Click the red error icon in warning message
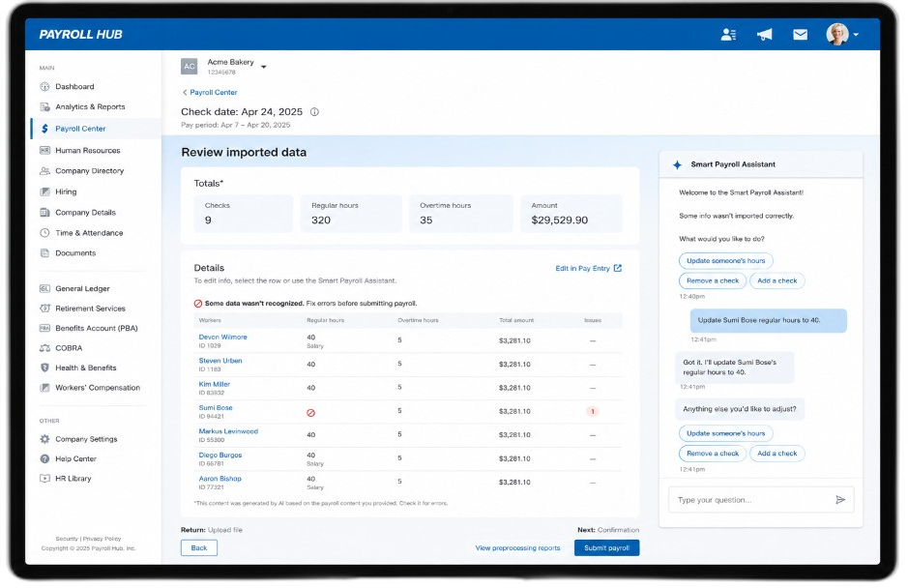 [198, 304]
